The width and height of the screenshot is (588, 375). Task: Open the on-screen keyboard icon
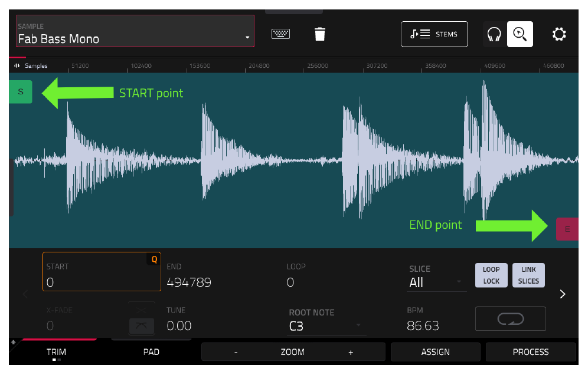pyautogui.click(x=280, y=34)
